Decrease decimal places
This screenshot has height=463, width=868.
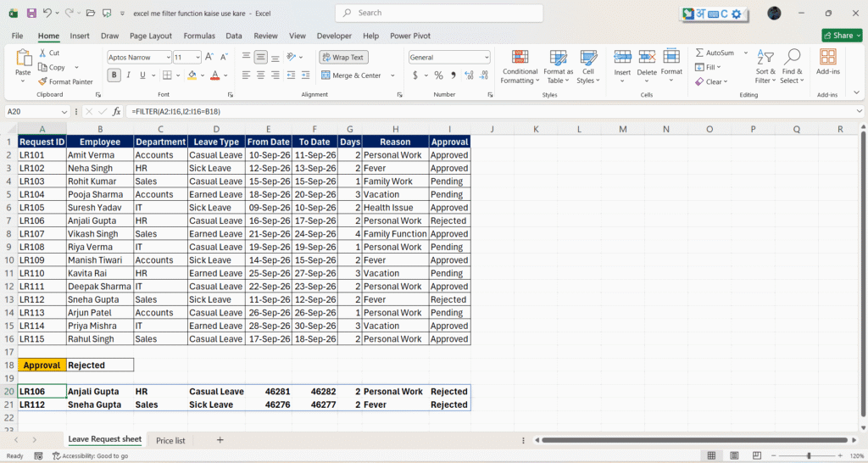click(483, 75)
